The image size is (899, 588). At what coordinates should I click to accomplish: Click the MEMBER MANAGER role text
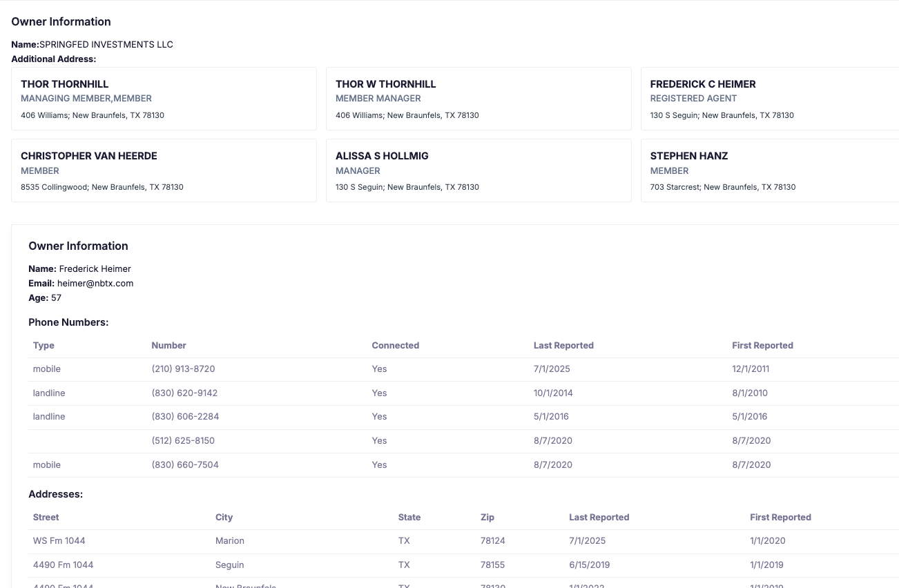click(x=378, y=99)
